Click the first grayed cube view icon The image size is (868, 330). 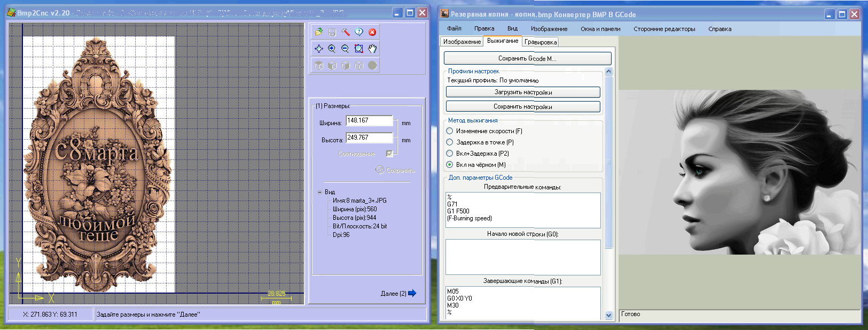[x=319, y=65]
